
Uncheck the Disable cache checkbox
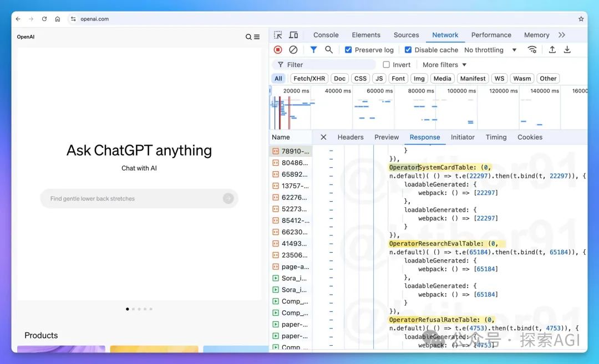(x=408, y=50)
